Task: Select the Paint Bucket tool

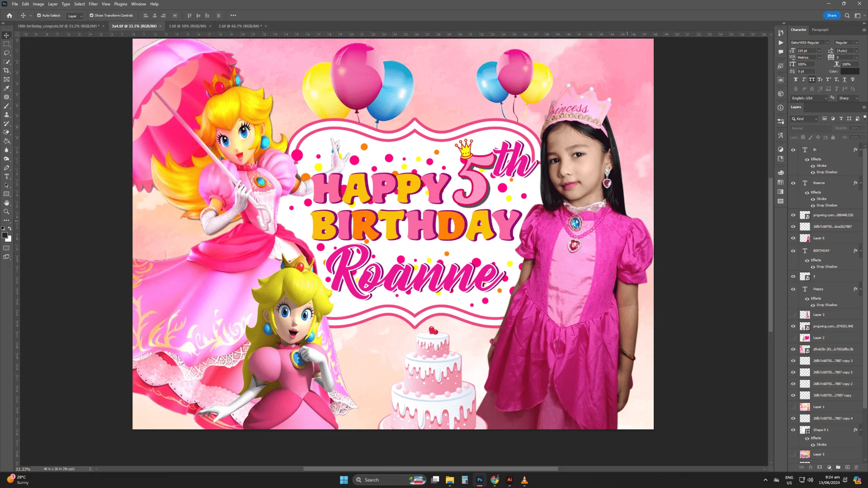Action: pyautogui.click(x=6, y=141)
